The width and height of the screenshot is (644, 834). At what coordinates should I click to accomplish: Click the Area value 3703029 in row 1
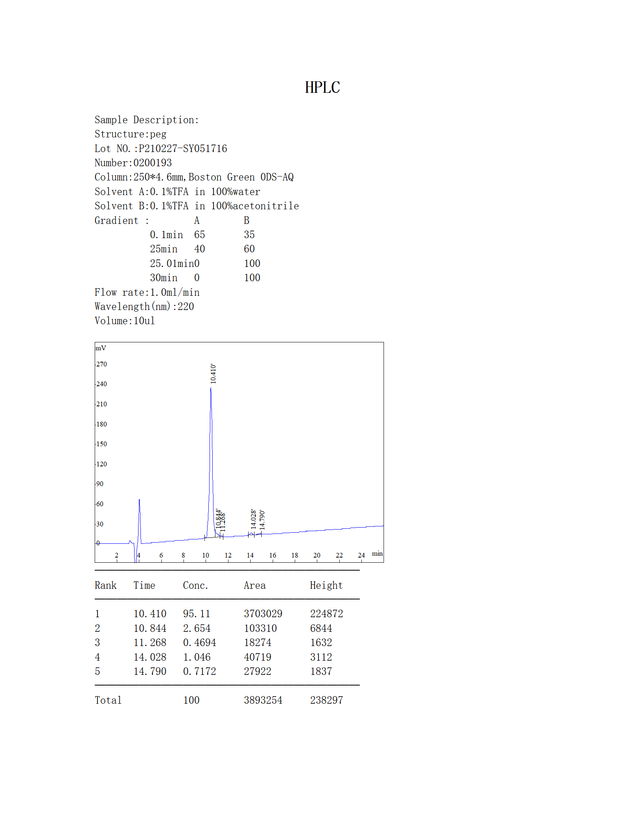(x=263, y=614)
